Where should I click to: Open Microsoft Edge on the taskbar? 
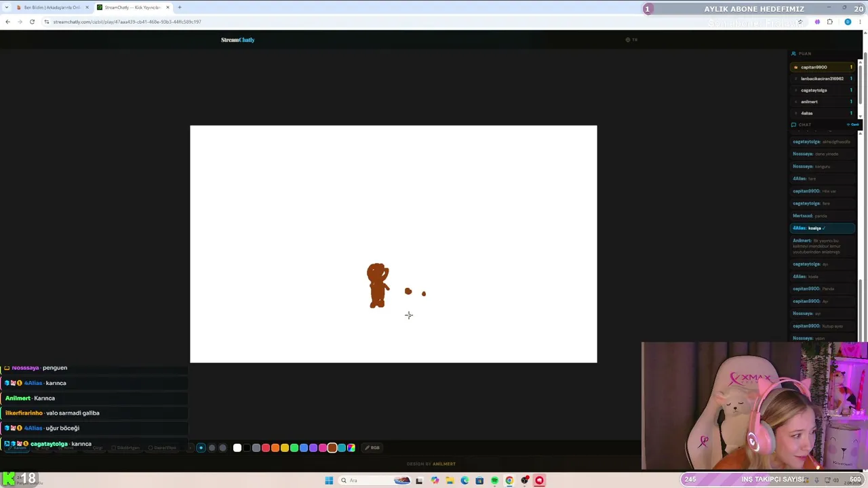click(465, 481)
